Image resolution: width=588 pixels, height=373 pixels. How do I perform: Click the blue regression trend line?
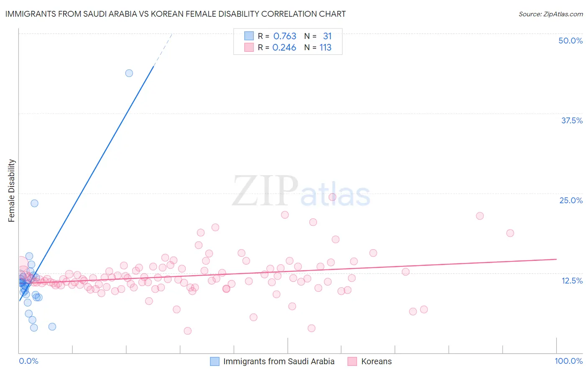87,182
